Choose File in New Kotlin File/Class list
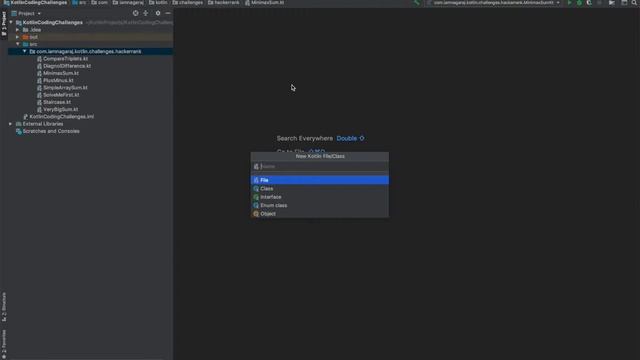Screen dimensions: 640x360 coord(320,180)
